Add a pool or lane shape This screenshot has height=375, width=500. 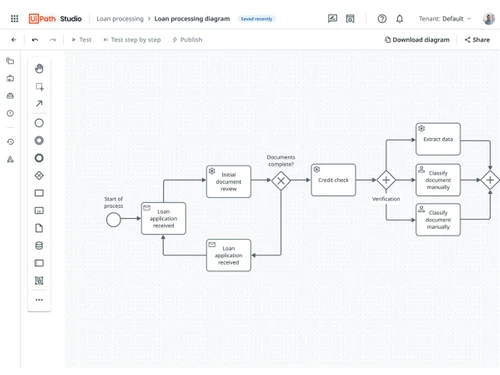point(39,263)
